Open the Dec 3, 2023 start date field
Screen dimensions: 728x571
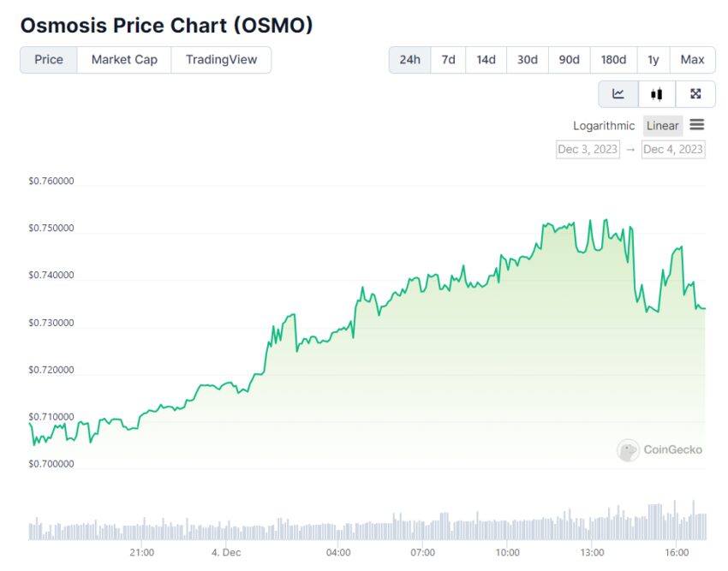[588, 149]
